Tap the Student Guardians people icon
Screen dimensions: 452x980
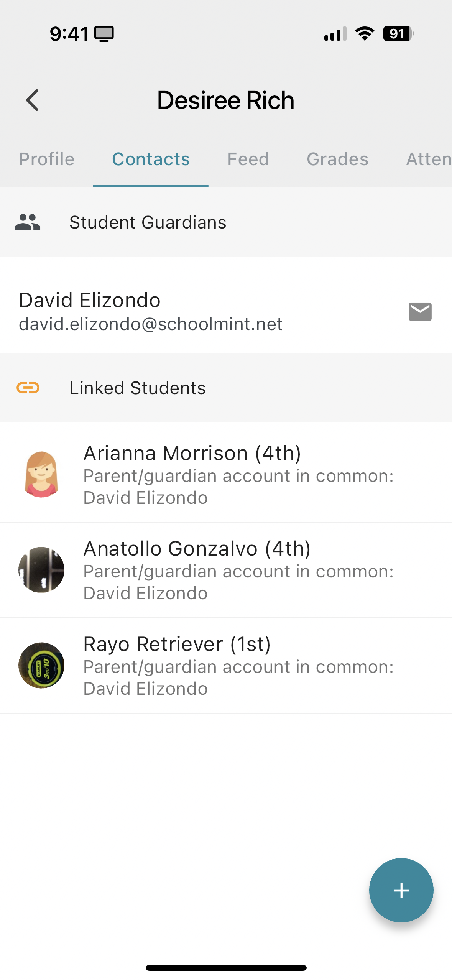tap(28, 222)
